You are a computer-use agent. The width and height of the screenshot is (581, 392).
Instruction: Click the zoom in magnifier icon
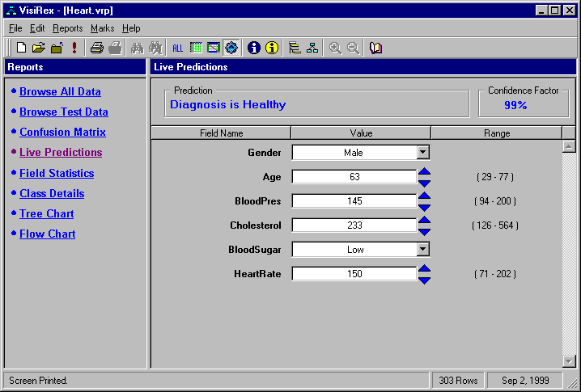coord(335,48)
